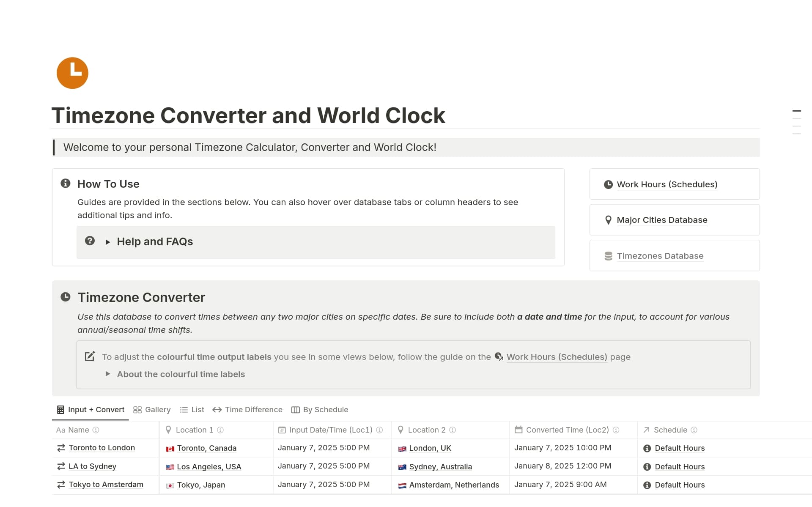Click the location pin icon beside Major Cities Database
This screenshot has width=812, height=507.
pyautogui.click(x=608, y=220)
